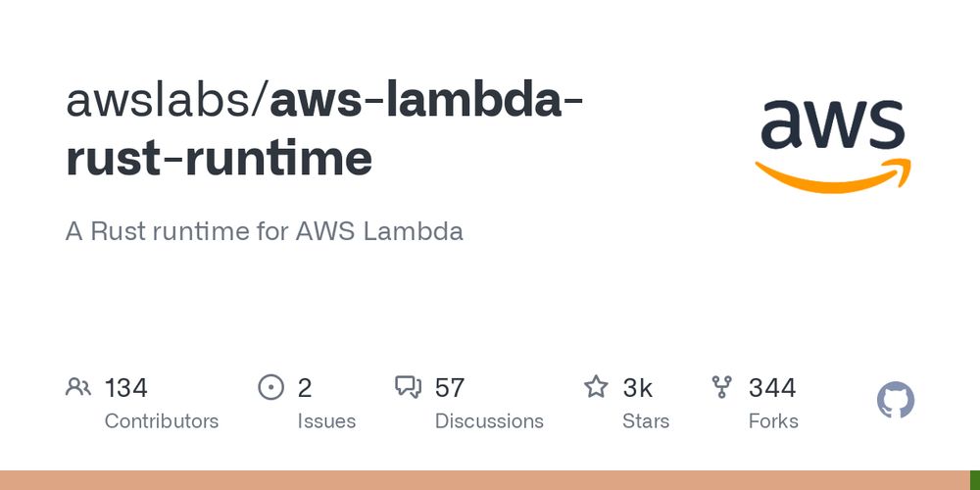Screen dimensions: 980x490
Task: Open the 57 discussions count
Action: point(450,388)
